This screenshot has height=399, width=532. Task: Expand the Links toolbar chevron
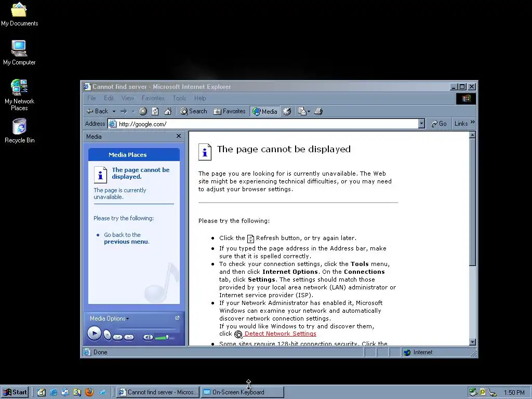coord(473,122)
